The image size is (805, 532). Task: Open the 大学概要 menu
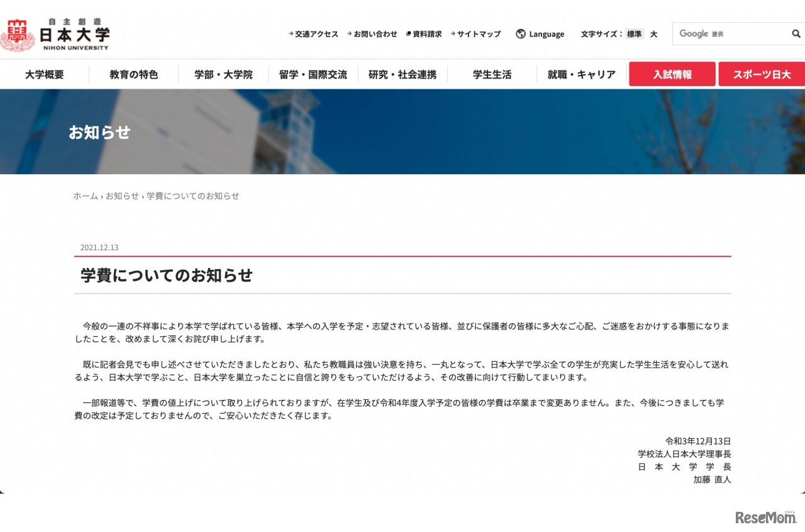(45, 75)
